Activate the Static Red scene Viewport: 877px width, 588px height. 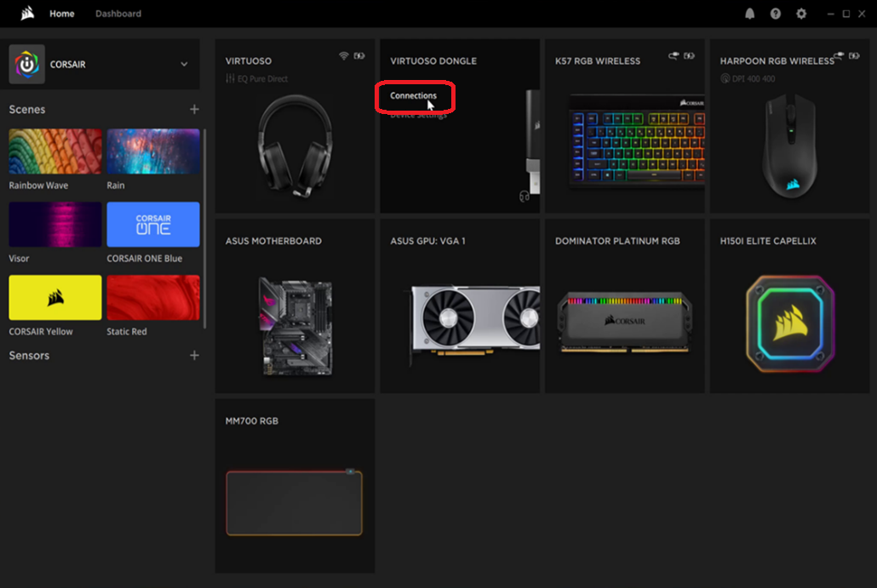click(153, 298)
